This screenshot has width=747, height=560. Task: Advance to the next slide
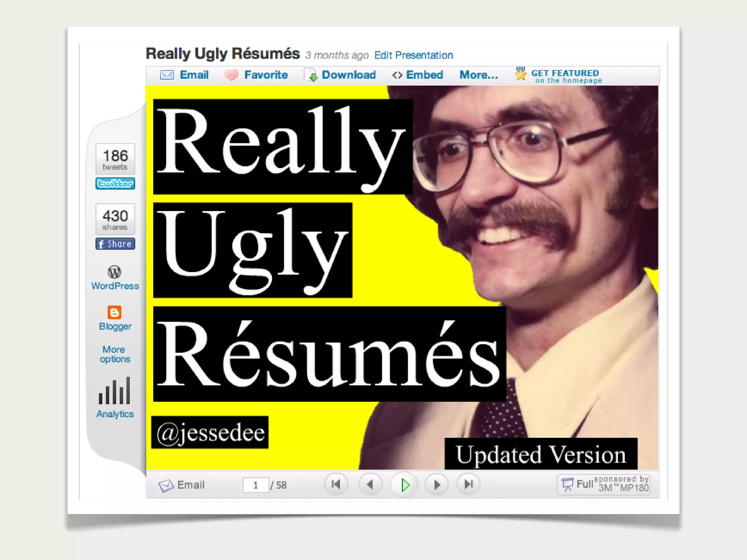pyautogui.click(x=437, y=485)
